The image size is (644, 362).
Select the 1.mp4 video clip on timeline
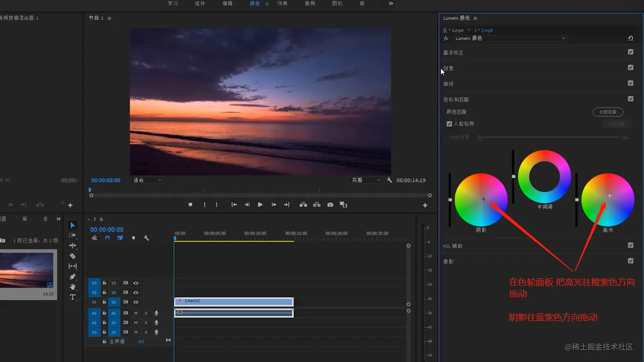point(233,302)
